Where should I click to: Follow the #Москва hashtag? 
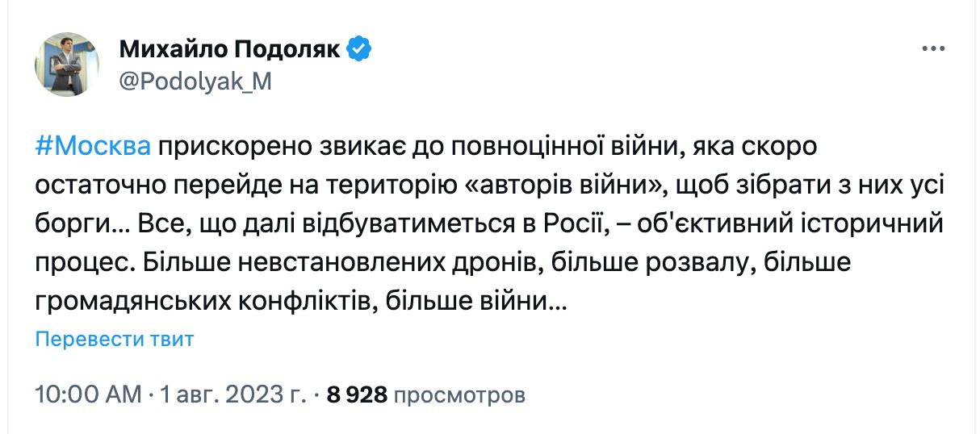coord(92,148)
